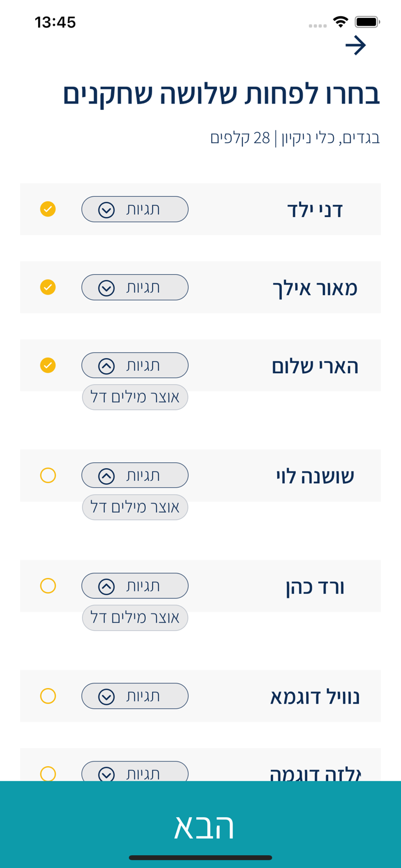Select the empty circle next to שושנה לוי
The height and width of the screenshot is (868, 401).
(x=48, y=475)
